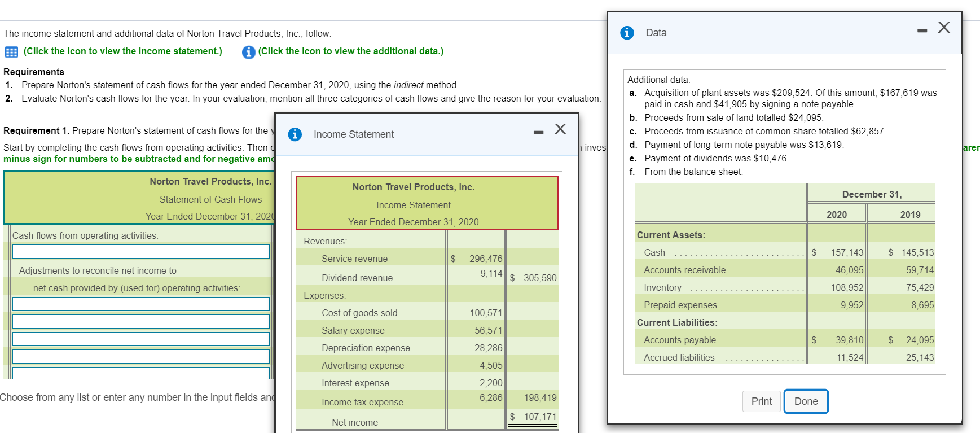
Task: Click the Income tax expense value 6,286
Action: click(x=491, y=398)
